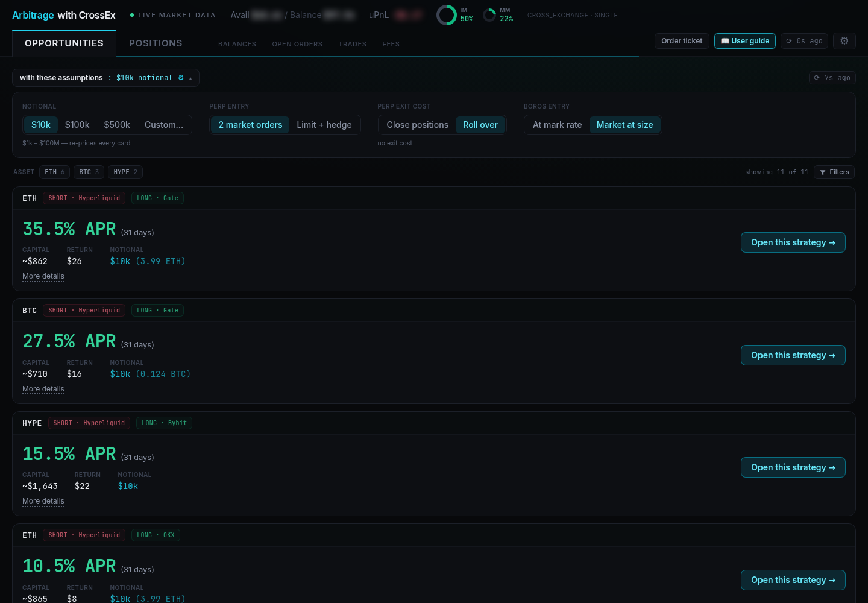Click the "$26" return value
The height and width of the screenshot is (603, 868).
click(74, 261)
